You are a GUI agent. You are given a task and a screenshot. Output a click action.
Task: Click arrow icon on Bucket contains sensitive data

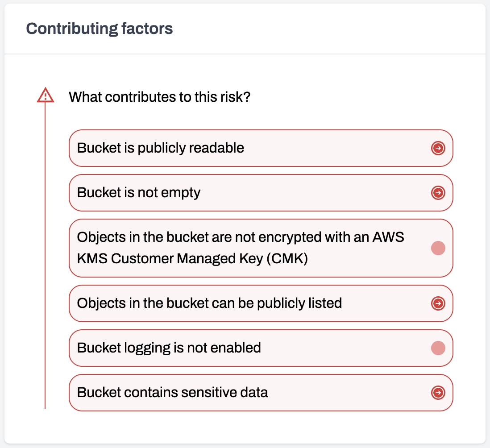438,393
